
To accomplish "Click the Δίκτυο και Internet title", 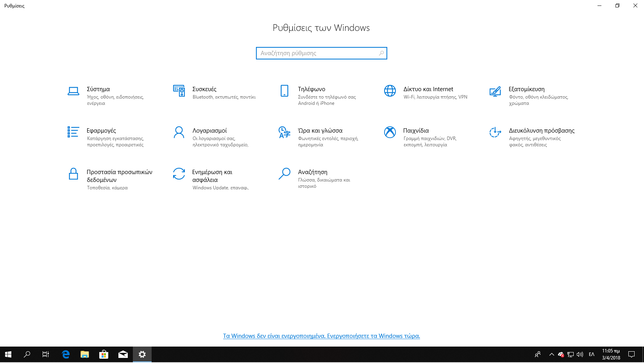I will click(428, 89).
